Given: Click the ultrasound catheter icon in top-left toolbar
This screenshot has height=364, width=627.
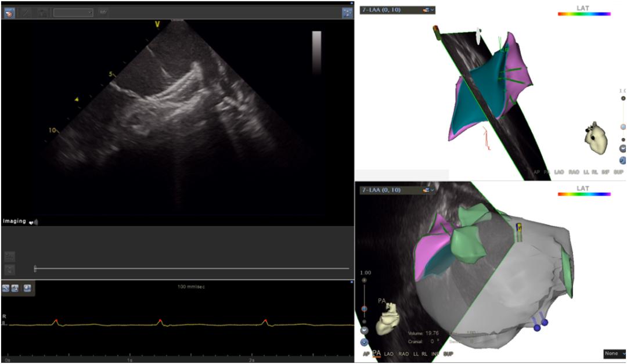Looking at the screenshot, I should [9, 13].
